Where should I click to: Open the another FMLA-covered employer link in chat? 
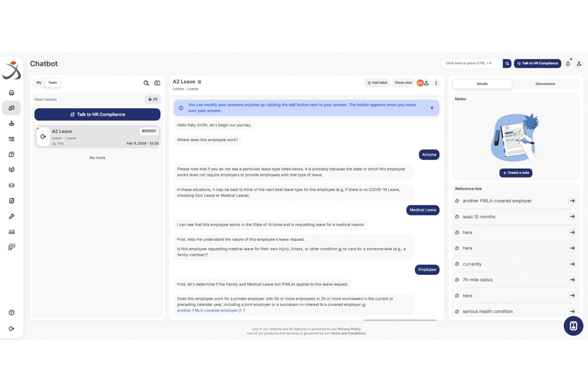[209, 311]
